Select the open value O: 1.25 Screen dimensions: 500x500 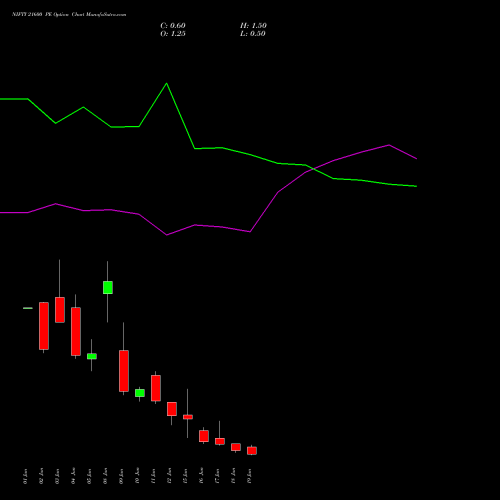173,34
